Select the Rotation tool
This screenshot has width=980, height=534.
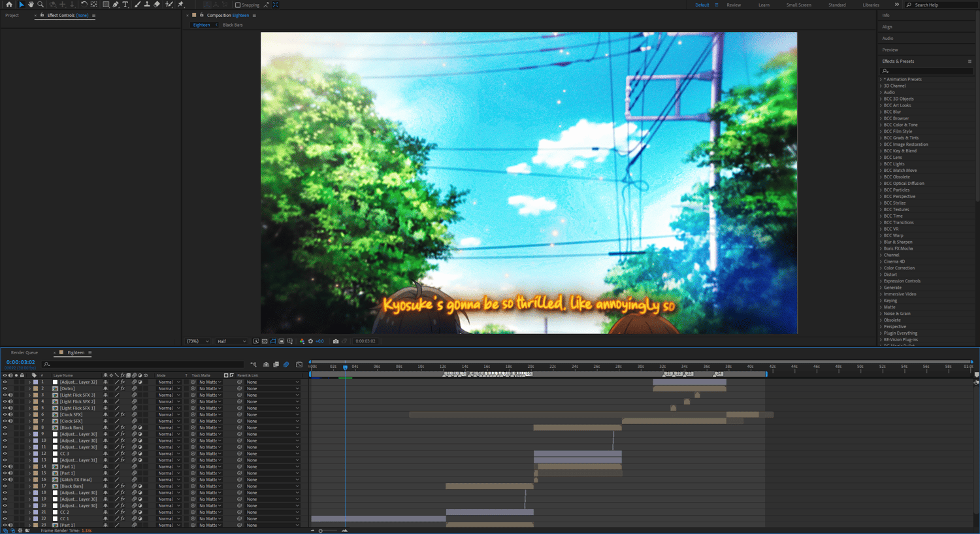point(84,5)
